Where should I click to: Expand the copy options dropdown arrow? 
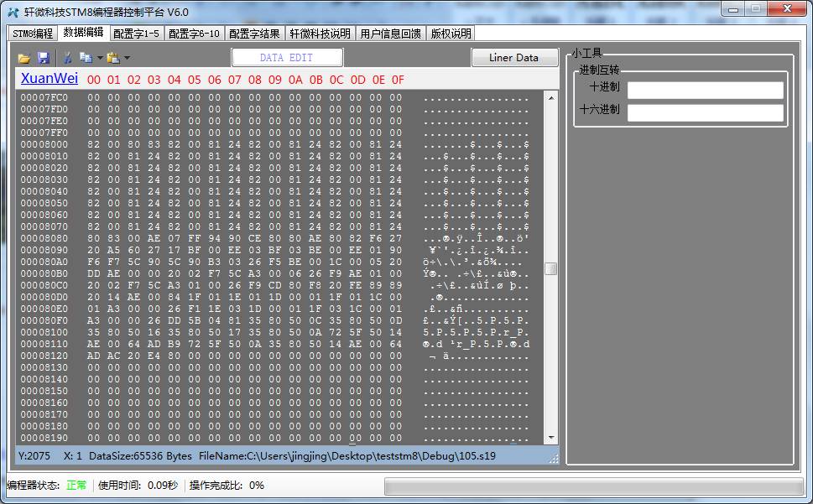(100, 58)
